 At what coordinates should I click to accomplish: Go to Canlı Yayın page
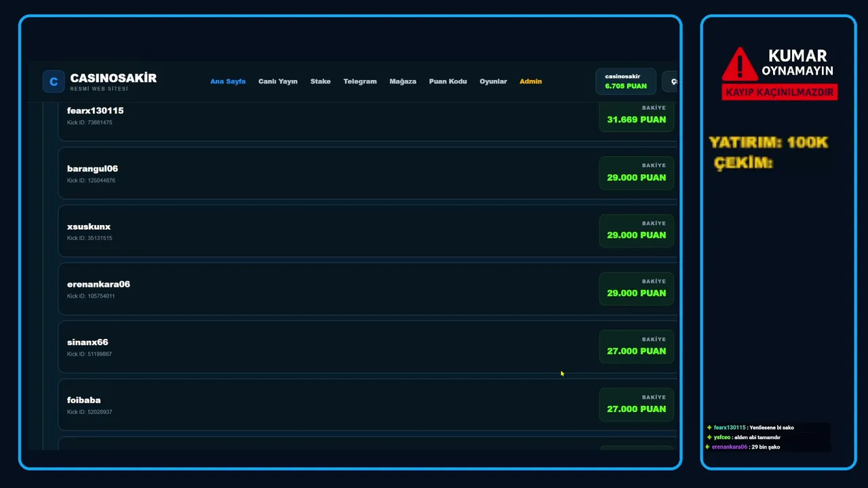tap(278, 81)
